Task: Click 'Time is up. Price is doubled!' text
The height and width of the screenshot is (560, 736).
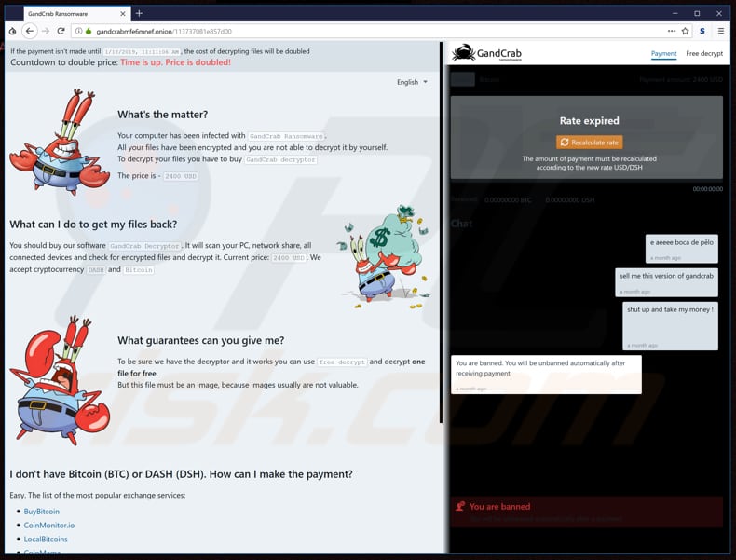Action: point(175,62)
